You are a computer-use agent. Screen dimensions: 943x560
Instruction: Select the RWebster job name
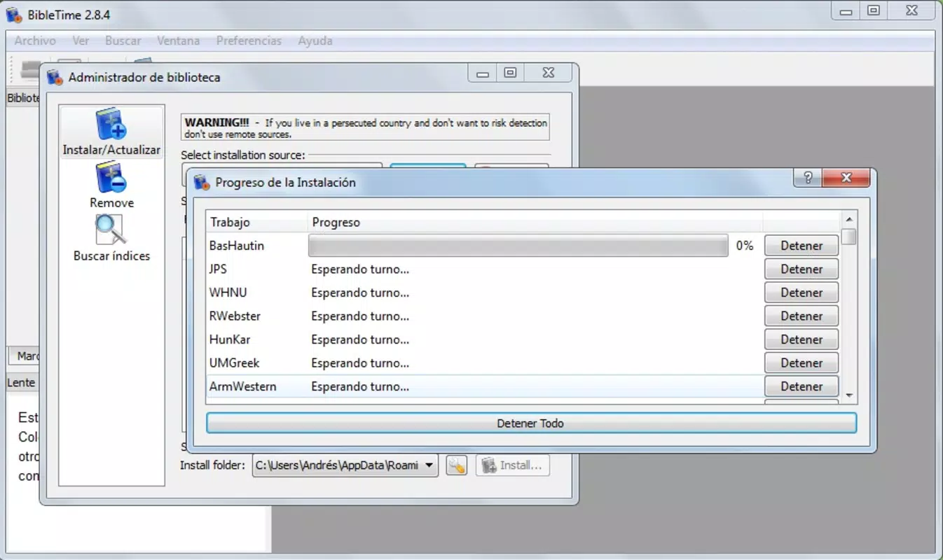[235, 316]
